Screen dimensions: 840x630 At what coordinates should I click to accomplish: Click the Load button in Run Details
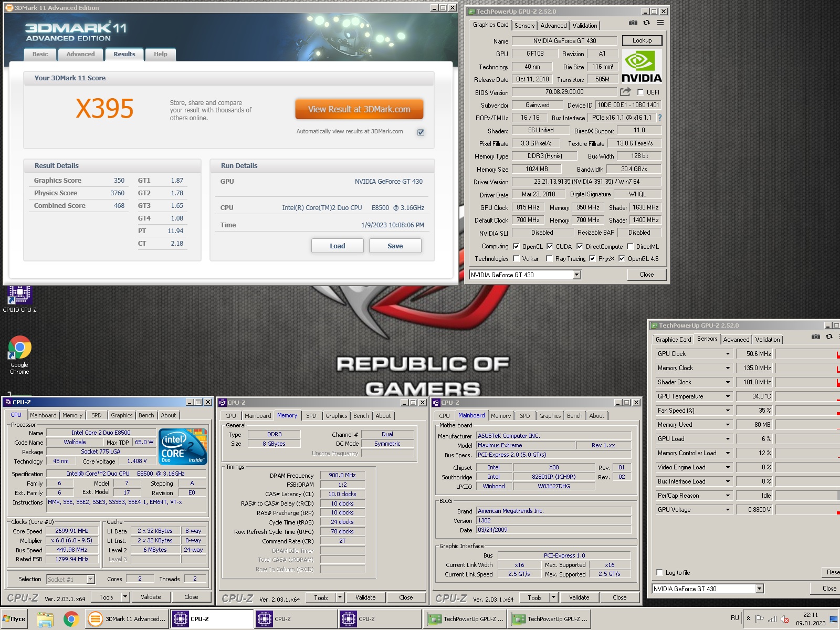click(x=338, y=246)
